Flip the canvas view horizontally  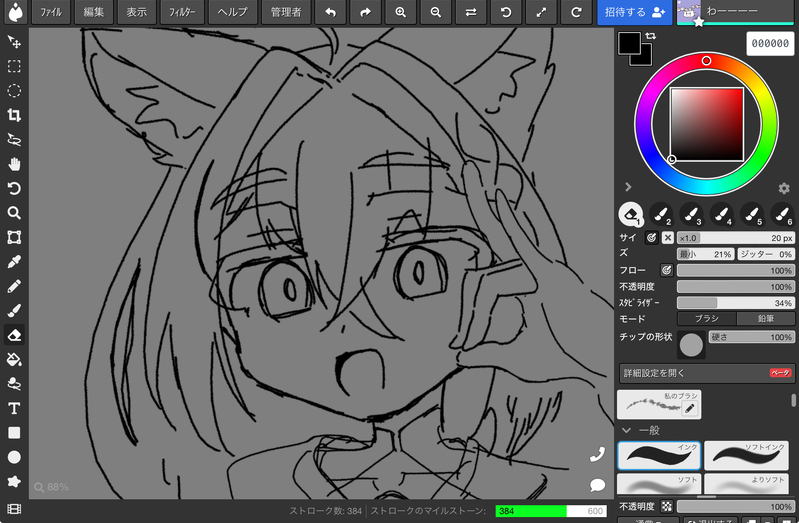(x=471, y=12)
